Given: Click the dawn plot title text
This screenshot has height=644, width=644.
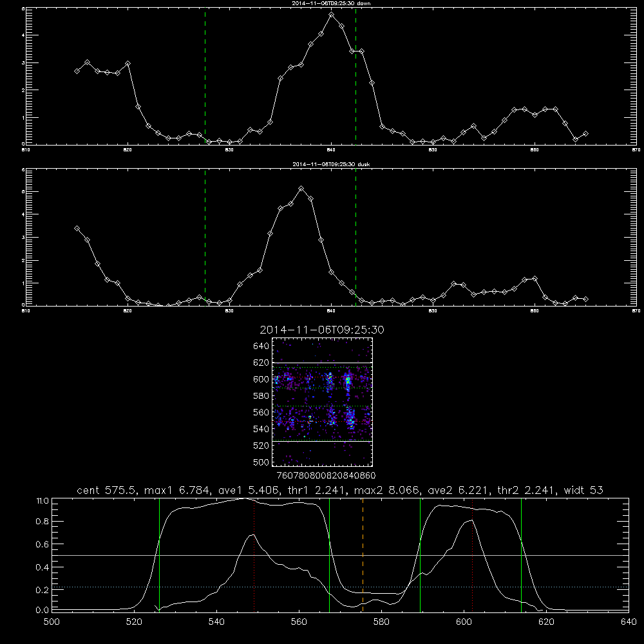Looking at the screenshot, I should [331, 3].
